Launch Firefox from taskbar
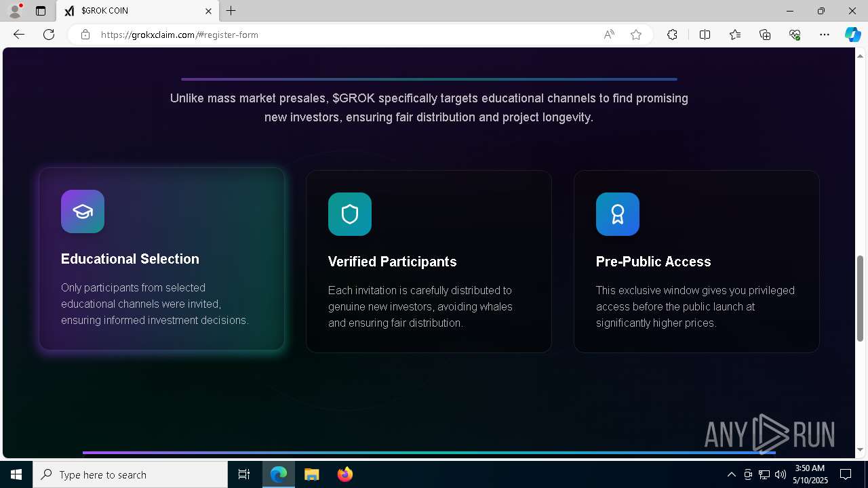Viewport: 868px width, 488px height. click(x=345, y=474)
